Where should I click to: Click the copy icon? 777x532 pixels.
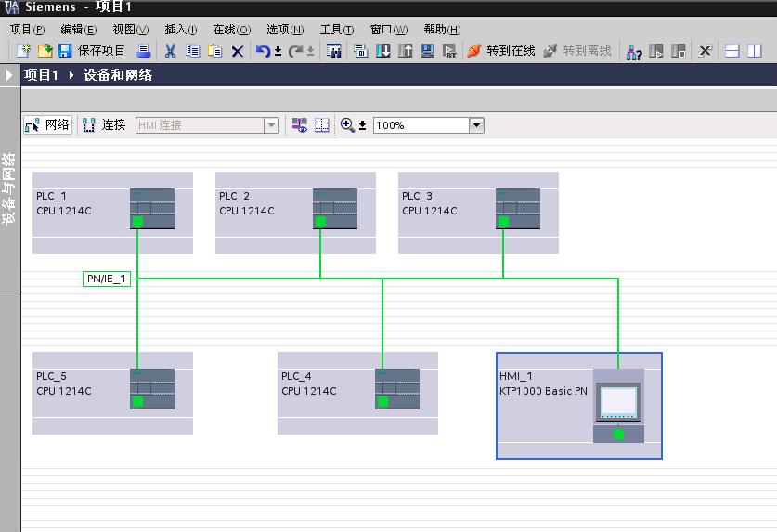pyautogui.click(x=193, y=50)
